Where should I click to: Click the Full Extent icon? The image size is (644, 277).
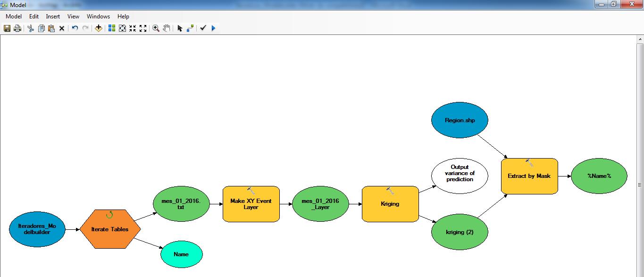(x=122, y=28)
